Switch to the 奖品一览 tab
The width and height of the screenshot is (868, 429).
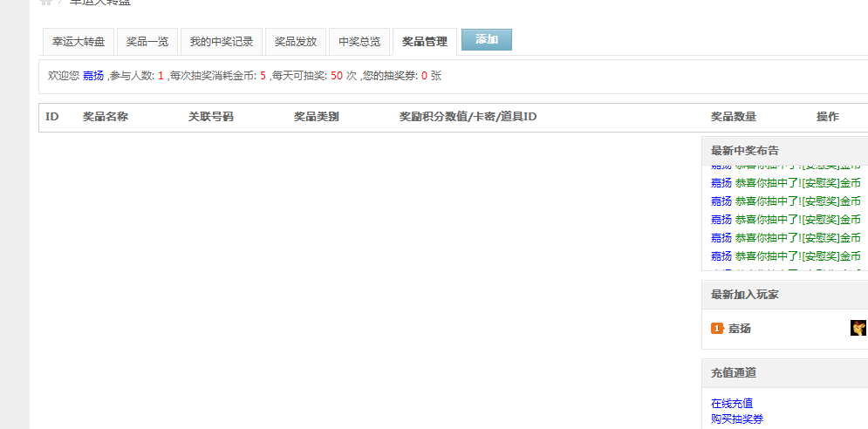(x=147, y=42)
